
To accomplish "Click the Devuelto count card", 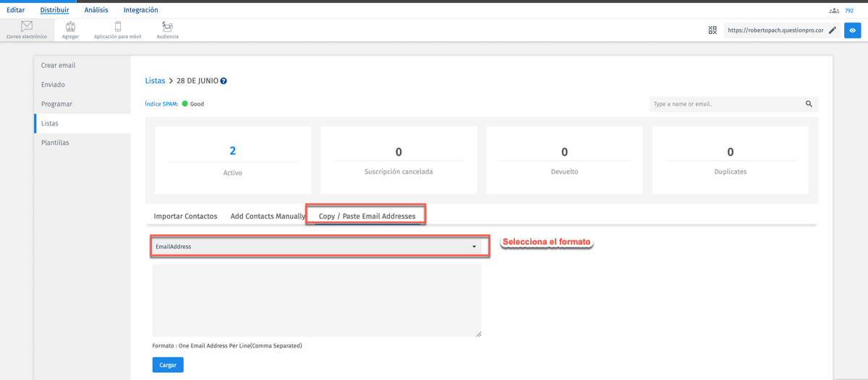I will point(564,160).
